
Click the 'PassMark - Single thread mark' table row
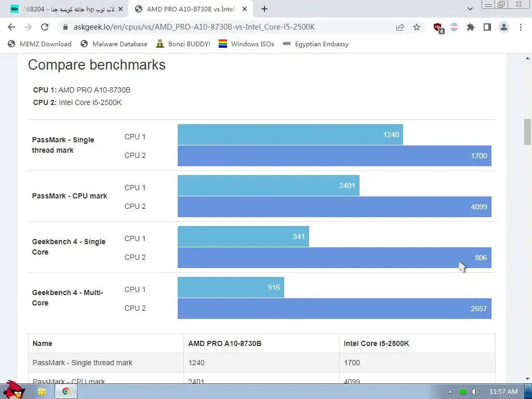tap(262, 363)
